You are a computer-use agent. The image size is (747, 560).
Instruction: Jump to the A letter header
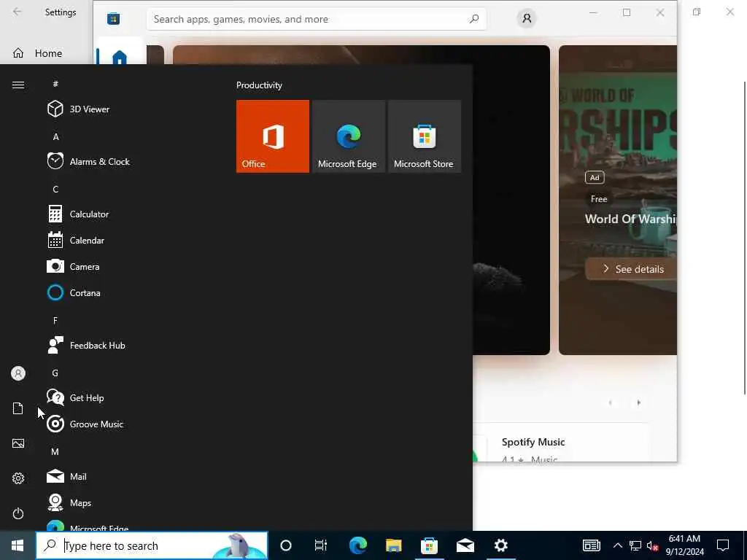coord(55,136)
